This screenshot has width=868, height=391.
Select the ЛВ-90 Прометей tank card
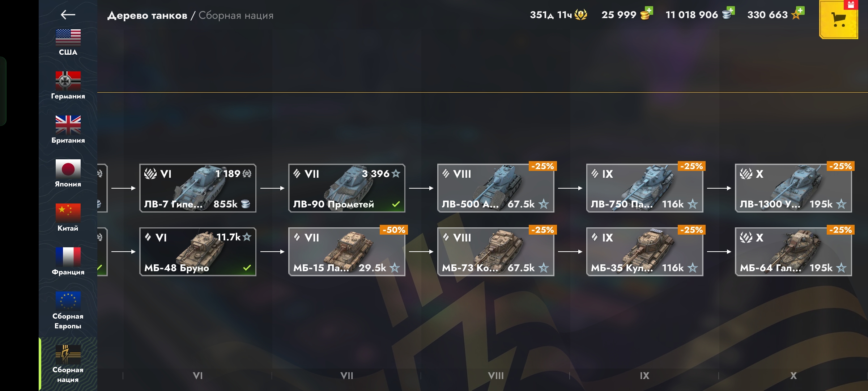click(x=347, y=188)
